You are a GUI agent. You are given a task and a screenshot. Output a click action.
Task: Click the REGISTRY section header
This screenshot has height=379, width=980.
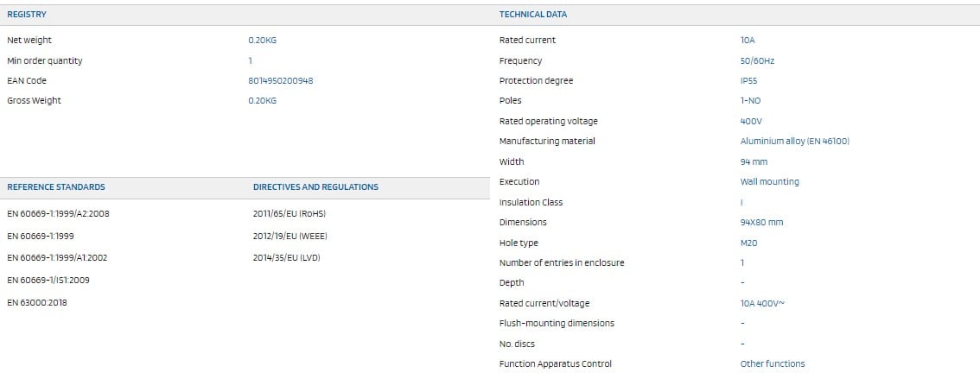(x=27, y=15)
